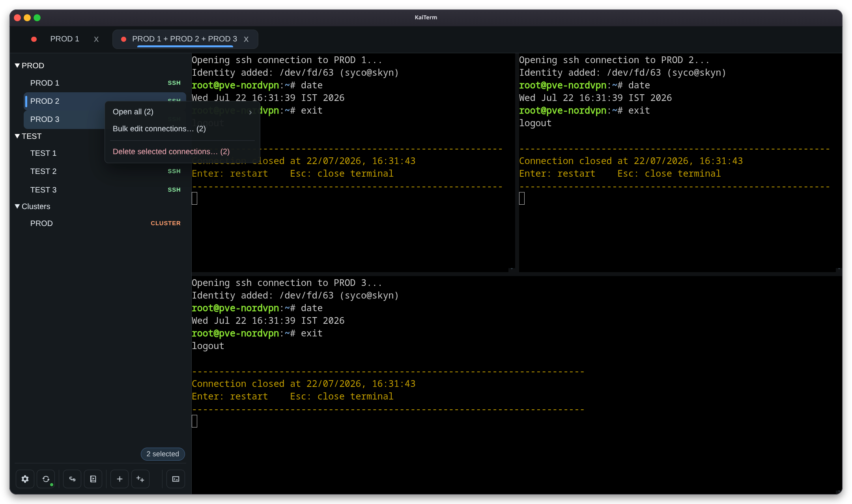Select the TEST 3 connection
The width and height of the screenshot is (852, 504).
(105, 190)
